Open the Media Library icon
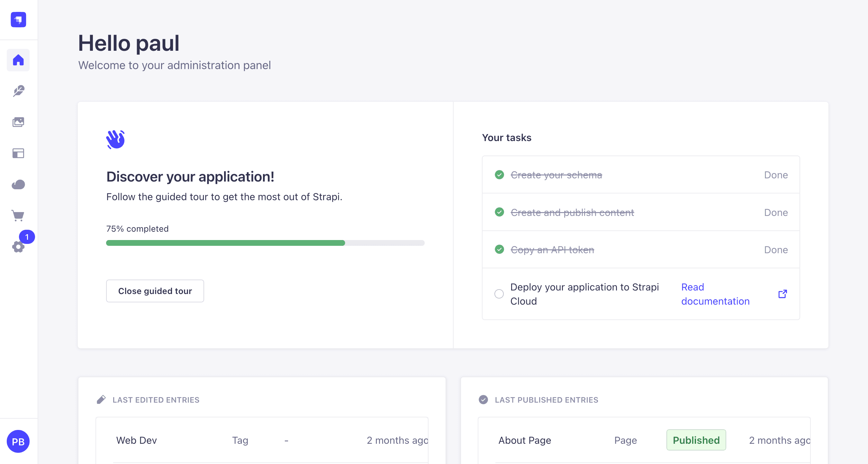Viewport: 868px width, 464px height. pos(18,122)
